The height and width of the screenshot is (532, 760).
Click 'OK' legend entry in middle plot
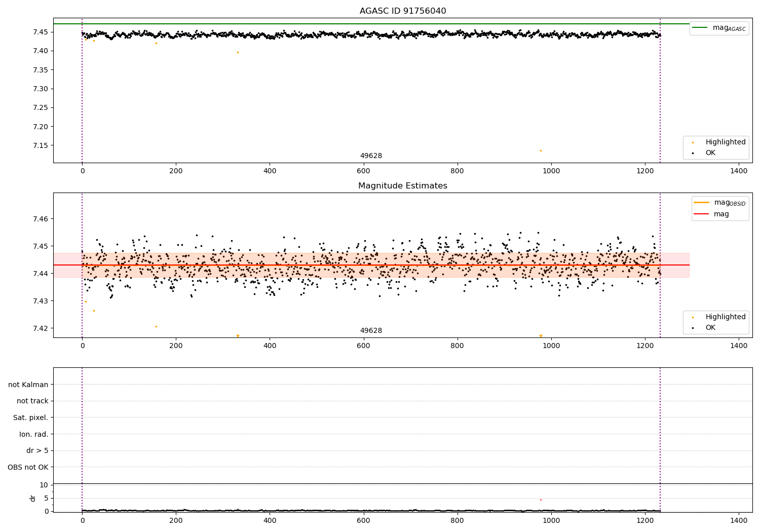[x=705, y=328]
